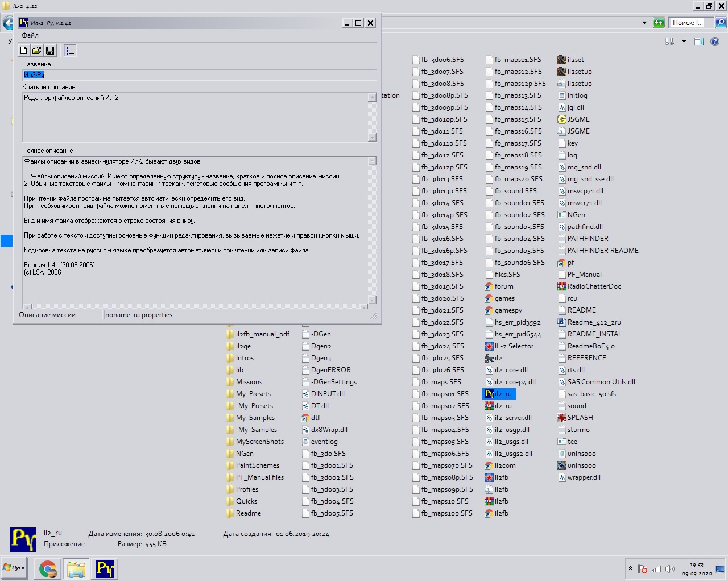Click the blue search magnifier button
The height and width of the screenshot is (582, 728).
pyautogui.click(x=720, y=23)
